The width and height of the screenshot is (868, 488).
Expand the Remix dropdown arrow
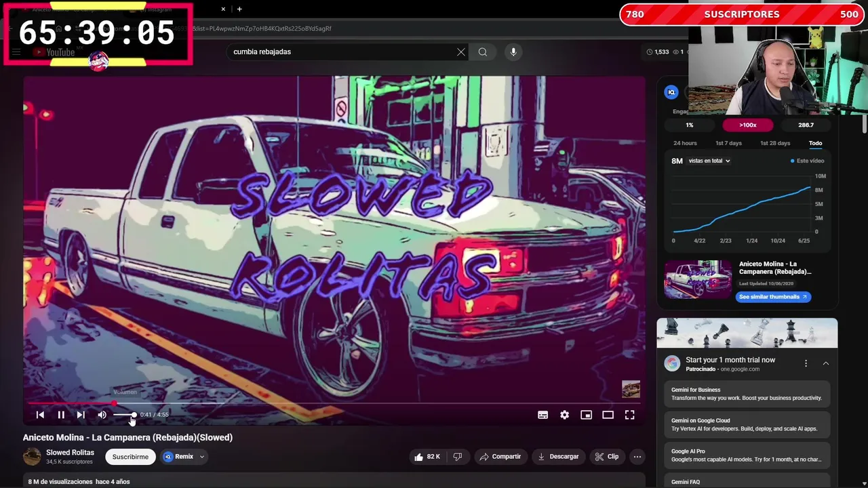click(201, 457)
